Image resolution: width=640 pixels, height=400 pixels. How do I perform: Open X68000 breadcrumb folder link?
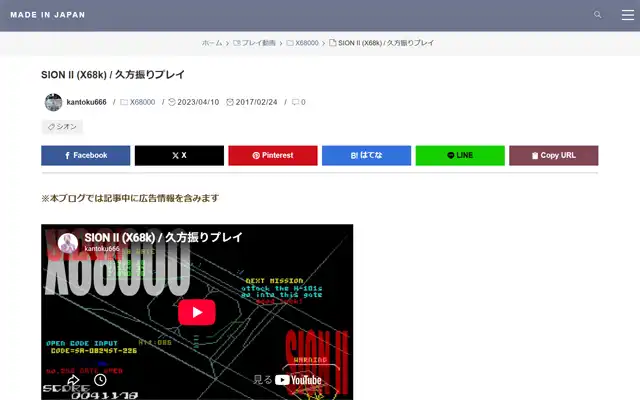pyautogui.click(x=302, y=43)
